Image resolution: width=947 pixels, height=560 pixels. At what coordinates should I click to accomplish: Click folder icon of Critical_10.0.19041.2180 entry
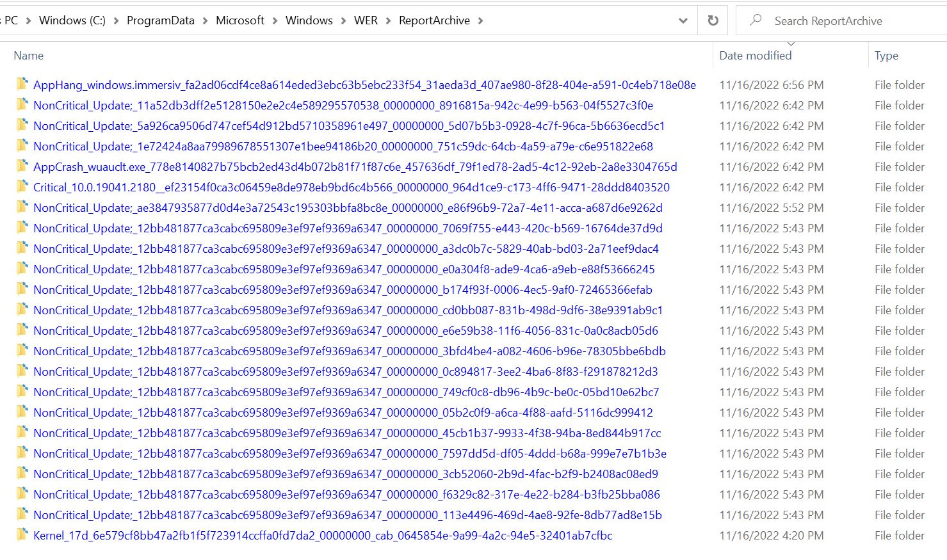pos(22,187)
